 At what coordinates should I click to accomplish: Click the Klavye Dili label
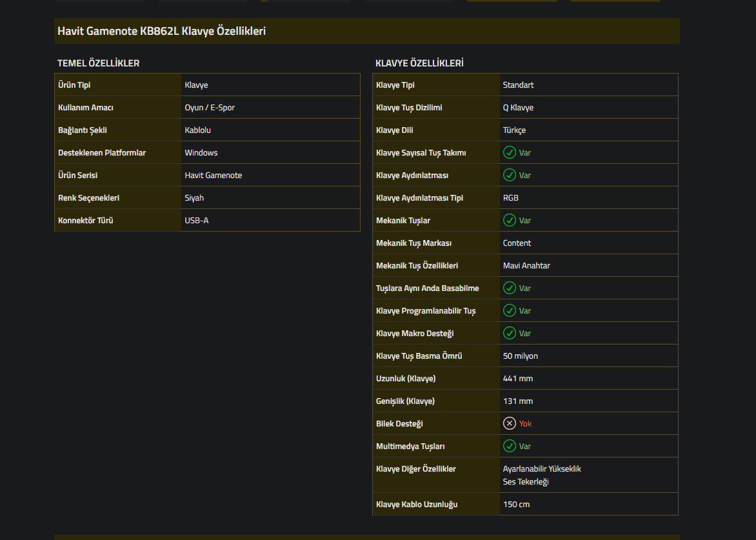click(394, 130)
